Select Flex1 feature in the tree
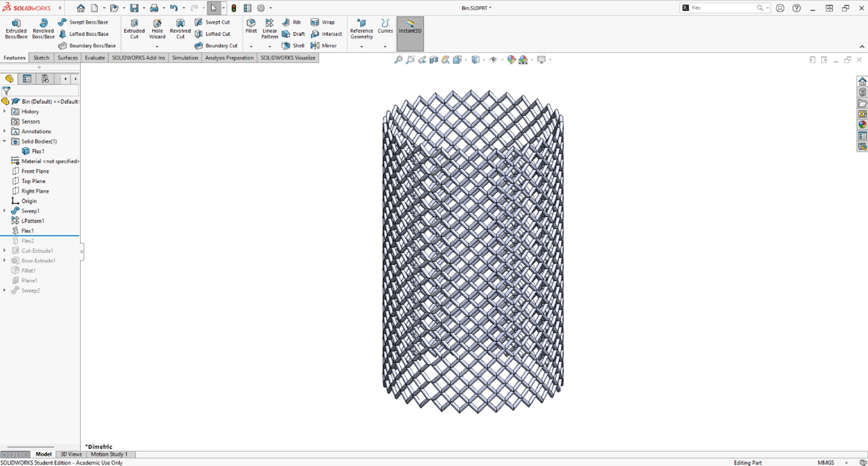 (x=27, y=231)
